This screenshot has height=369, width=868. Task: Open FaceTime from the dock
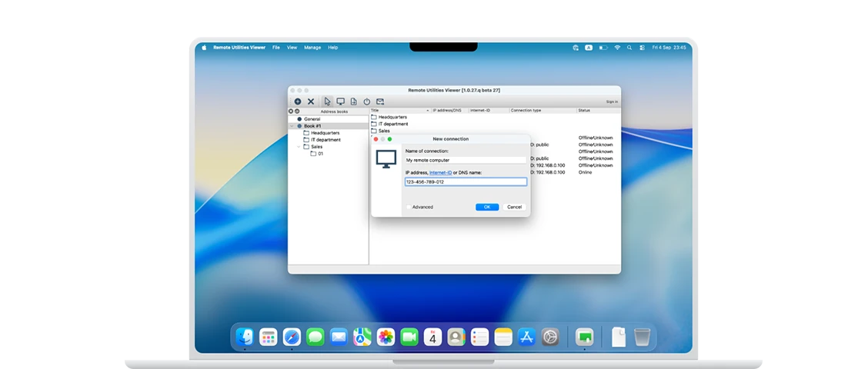click(x=409, y=337)
